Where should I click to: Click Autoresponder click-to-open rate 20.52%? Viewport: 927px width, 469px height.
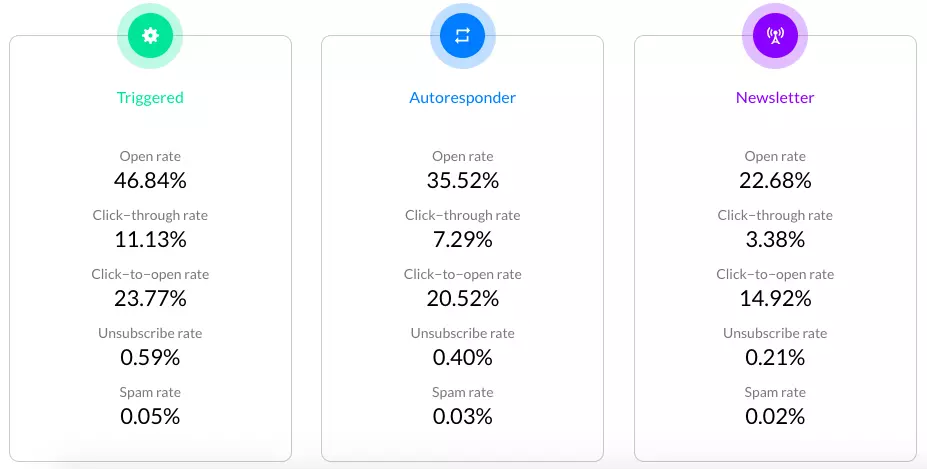pos(462,299)
